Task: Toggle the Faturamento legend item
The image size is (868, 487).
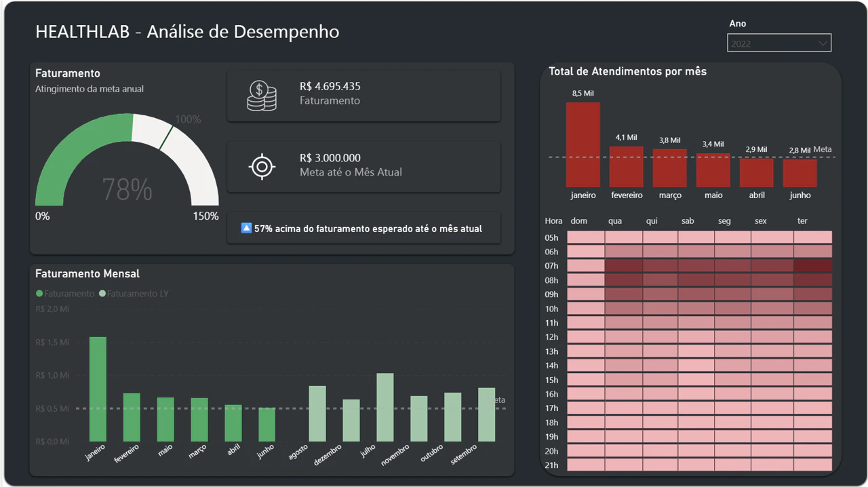Action: 65,294
